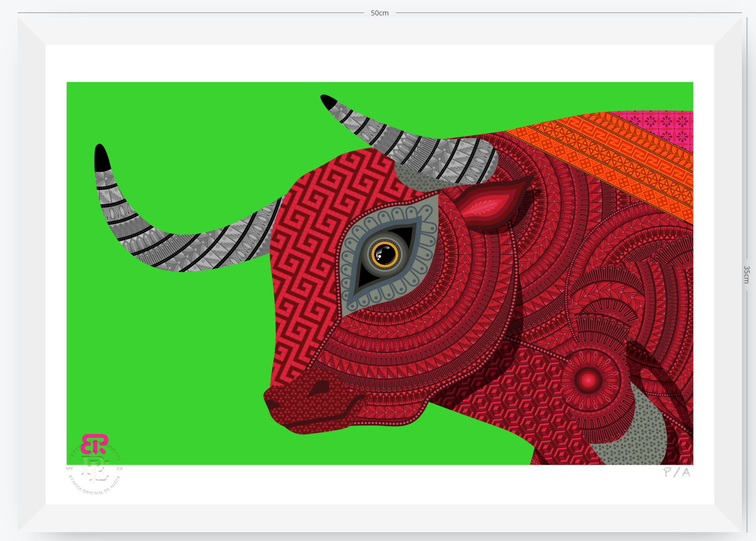
Task: Click the white mat border below artwork
Action: pos(379,485)
